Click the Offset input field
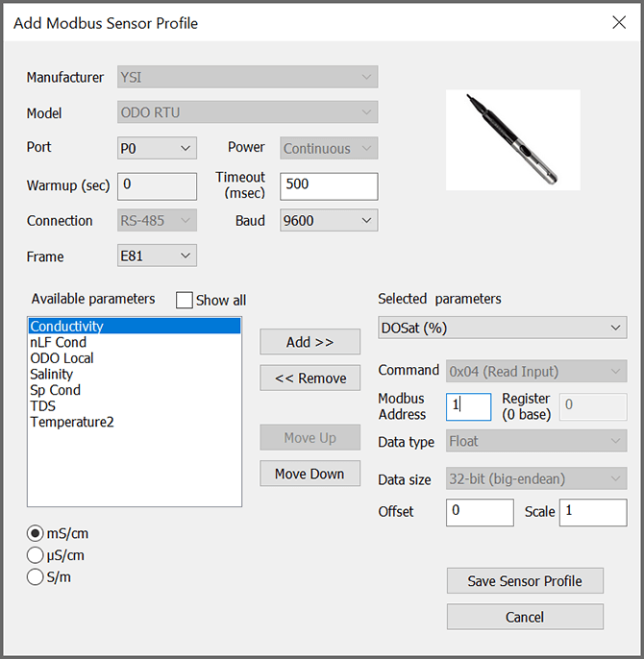The image size is (644, 659). pos(480,512)
